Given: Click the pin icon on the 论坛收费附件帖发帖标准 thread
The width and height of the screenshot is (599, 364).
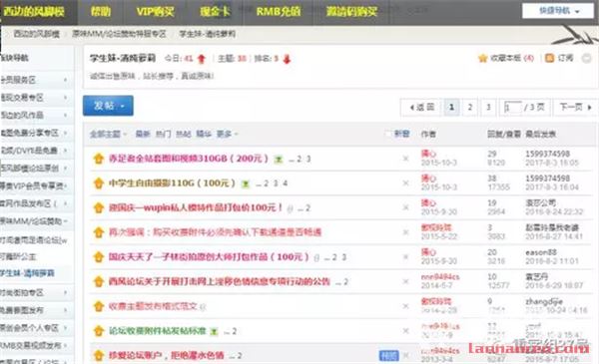Looking at the screenshot, I should 99,331.
